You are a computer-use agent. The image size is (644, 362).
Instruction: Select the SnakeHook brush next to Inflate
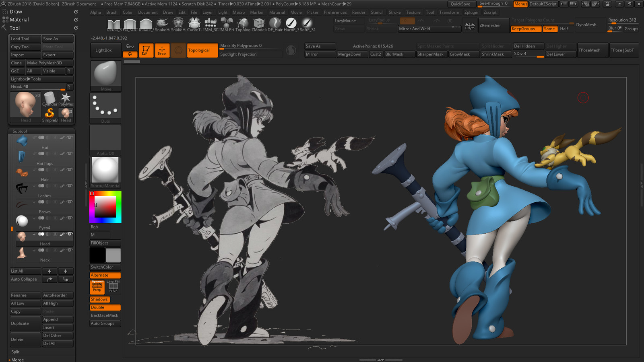(x=162, y=24)
